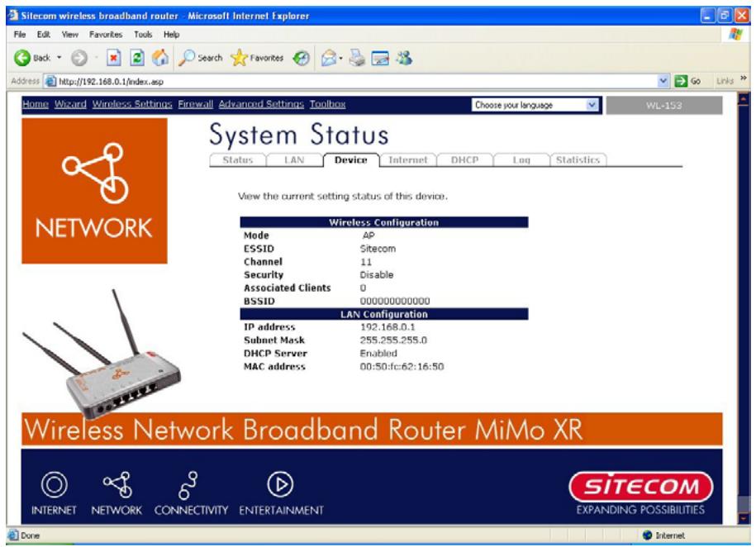
Task: Click the router product image
Action: [x=102, y=354]
